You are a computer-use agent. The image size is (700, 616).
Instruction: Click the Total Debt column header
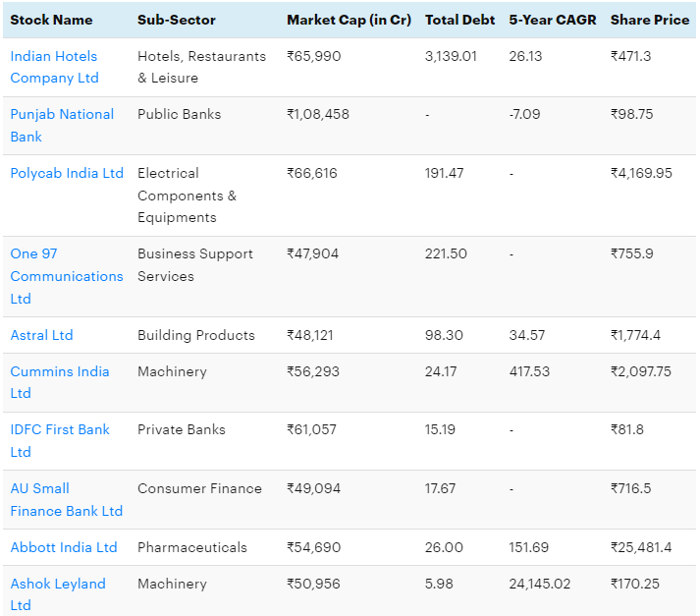point(459,20)
